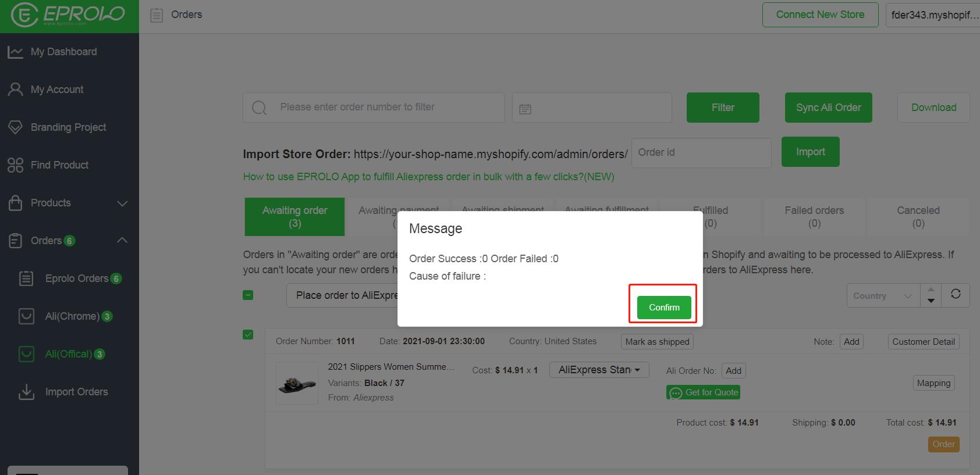Collapse the Orders sidebar menu
This screenshot has width=980, height=475.
click(122, 240)
